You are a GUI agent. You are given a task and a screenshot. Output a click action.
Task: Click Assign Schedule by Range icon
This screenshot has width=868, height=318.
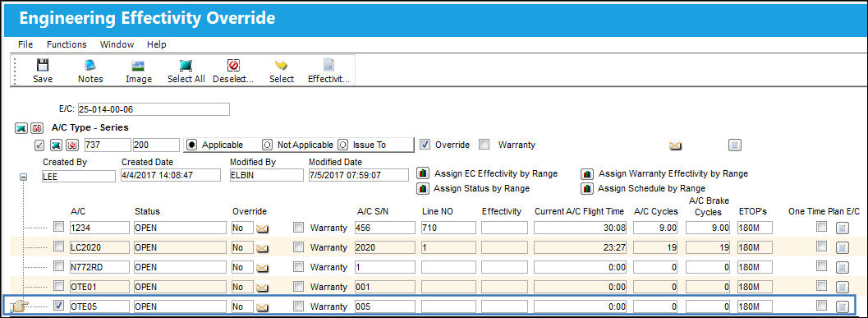coord(587,188)
